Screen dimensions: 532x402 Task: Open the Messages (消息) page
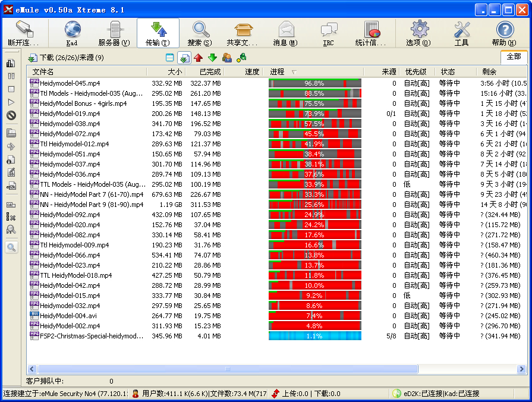pyautogui.click(x=285, y=33)
